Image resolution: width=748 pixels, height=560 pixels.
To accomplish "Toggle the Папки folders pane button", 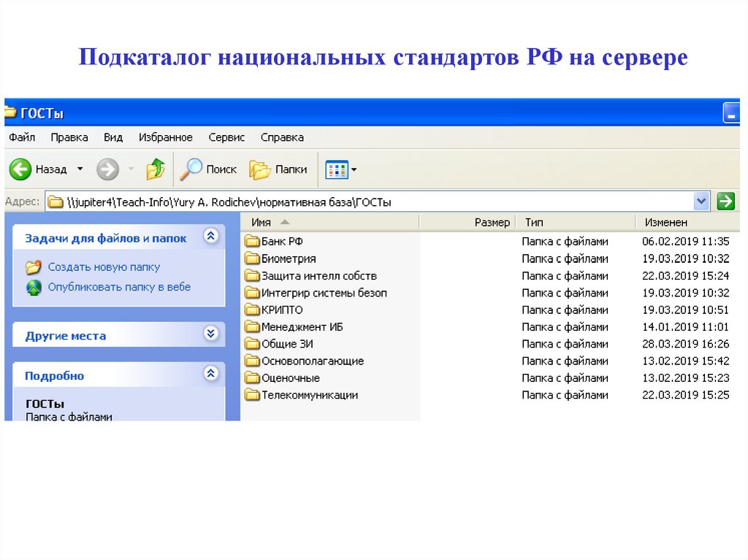I will (278, 169).
